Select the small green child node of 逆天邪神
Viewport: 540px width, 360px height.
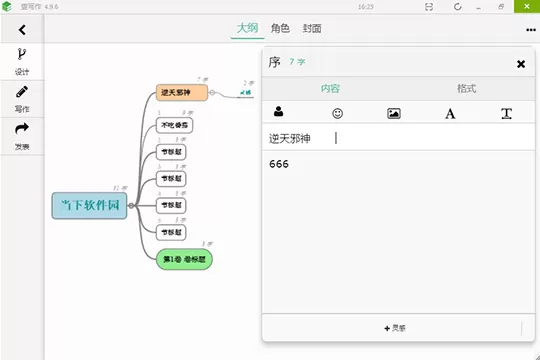(x=246, y=93)
